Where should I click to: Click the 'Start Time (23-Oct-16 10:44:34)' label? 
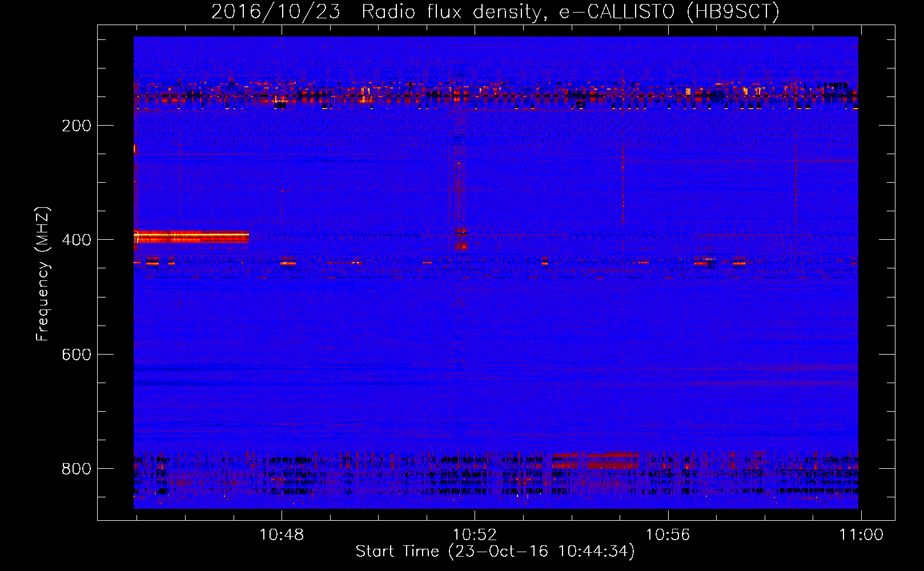(495, 552)
